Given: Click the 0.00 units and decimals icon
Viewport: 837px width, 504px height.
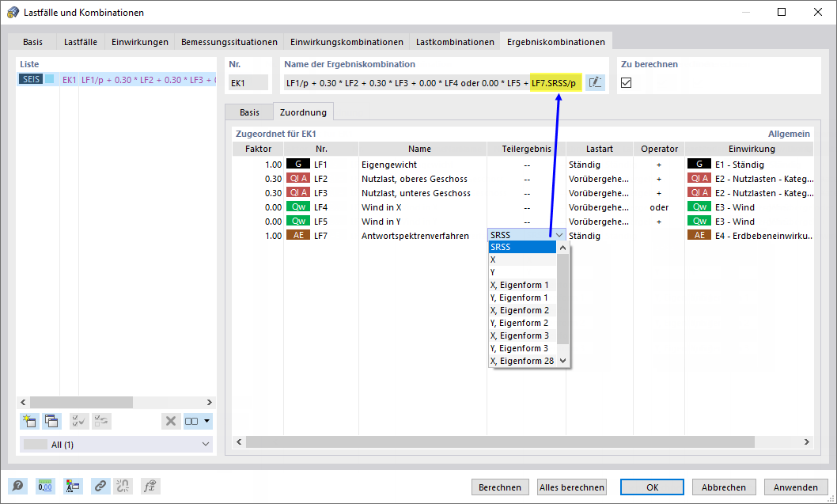Looking at the screenshot, I should click(x=45, y=487).
